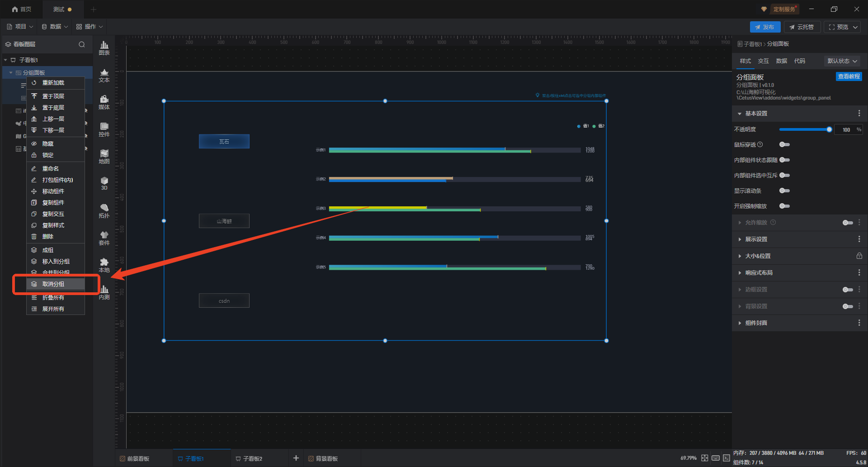868x467 pixels.
Task: Open the 默认状态 dropdown
Action: pos(842,61)
